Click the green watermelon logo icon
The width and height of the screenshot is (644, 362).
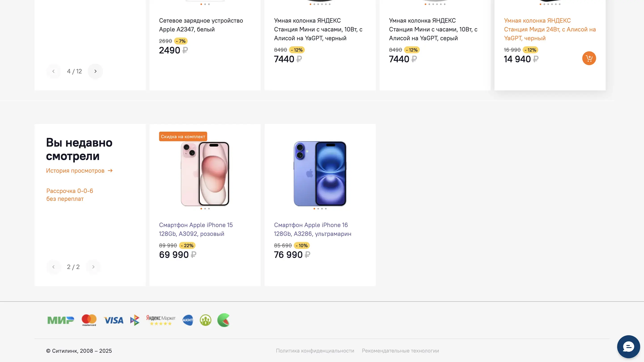point(224,320)
